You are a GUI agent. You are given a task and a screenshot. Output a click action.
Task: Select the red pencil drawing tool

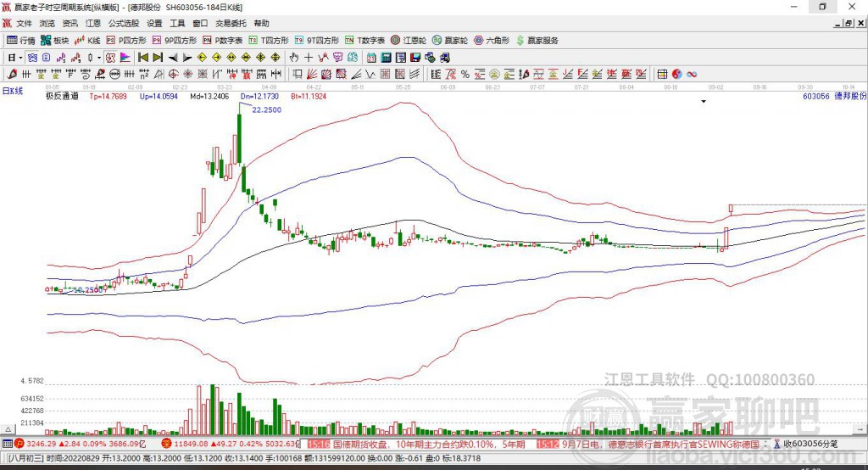point(12,75)
